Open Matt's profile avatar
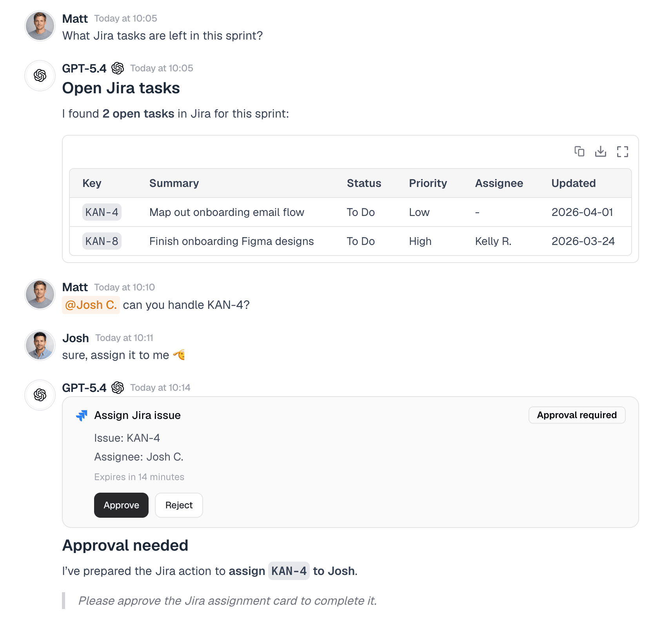The image size is (672, 631). pyautogui.click(x=40, y=26)
